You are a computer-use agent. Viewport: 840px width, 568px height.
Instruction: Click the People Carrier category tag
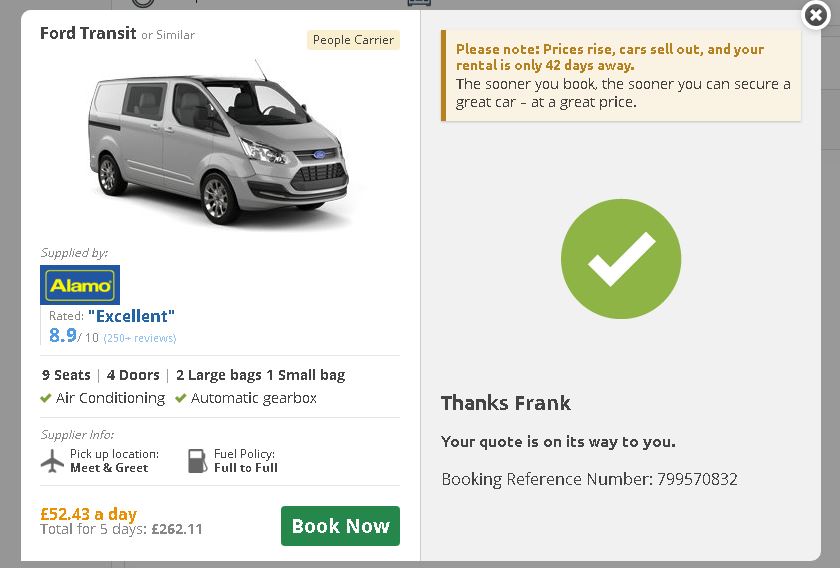[353, 40]
